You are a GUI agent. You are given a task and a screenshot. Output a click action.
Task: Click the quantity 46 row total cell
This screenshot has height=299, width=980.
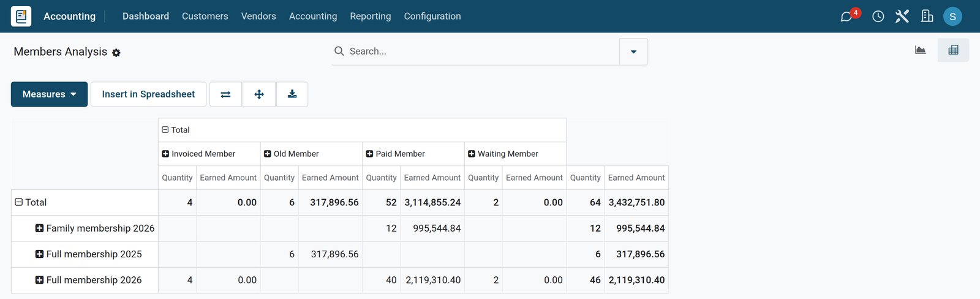(x=586, y=280)
